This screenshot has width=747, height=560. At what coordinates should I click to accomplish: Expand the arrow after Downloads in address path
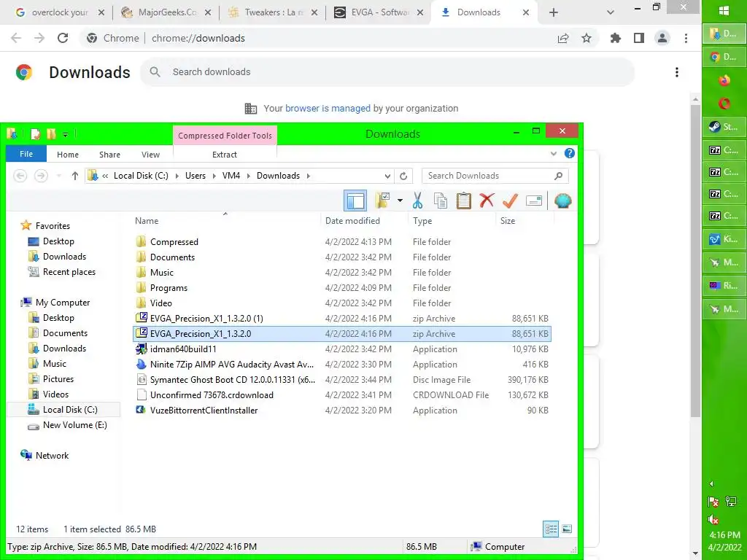click(x=309, y=176)
